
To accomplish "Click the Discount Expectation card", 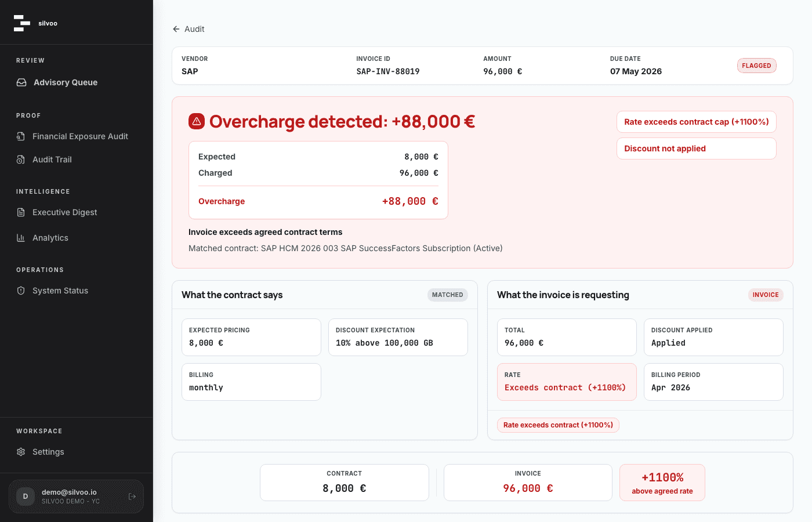I will (398, 337).
